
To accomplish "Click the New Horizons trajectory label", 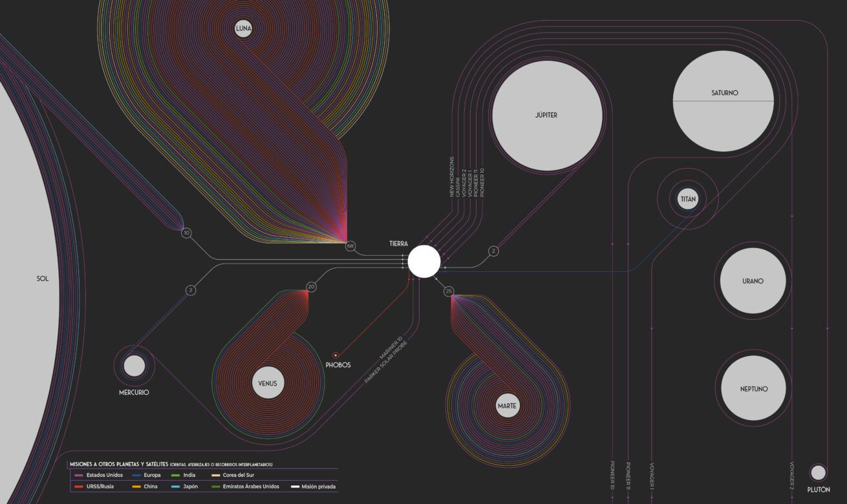I will (x=452, y=177).
